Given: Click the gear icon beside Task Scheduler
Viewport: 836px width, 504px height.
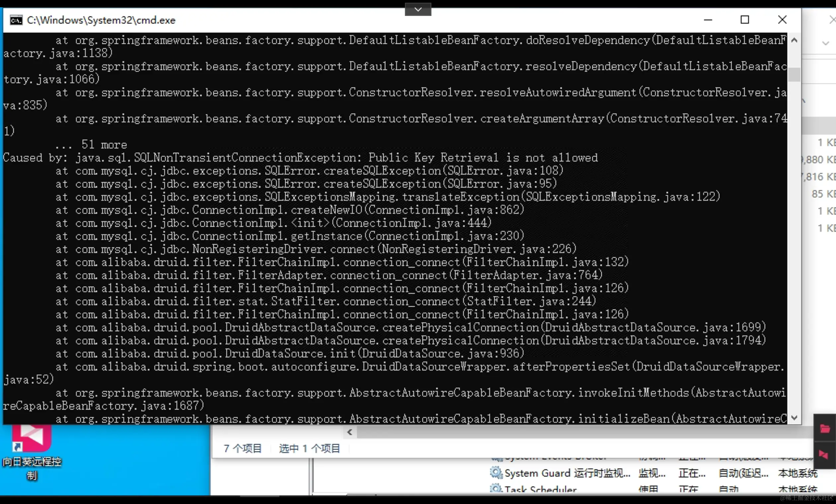Looking at the screenshot, I should click(496, 489).
